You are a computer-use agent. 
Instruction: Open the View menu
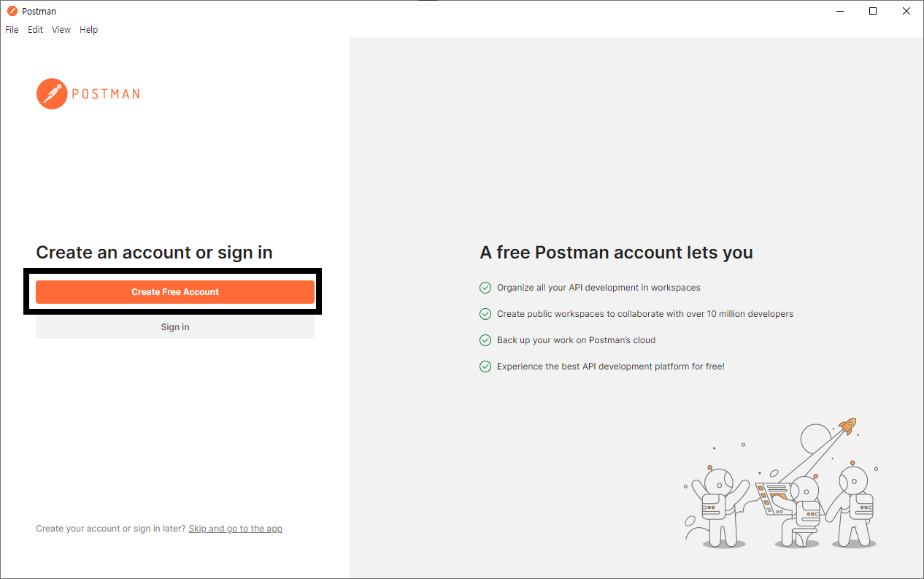pos(61,29)
